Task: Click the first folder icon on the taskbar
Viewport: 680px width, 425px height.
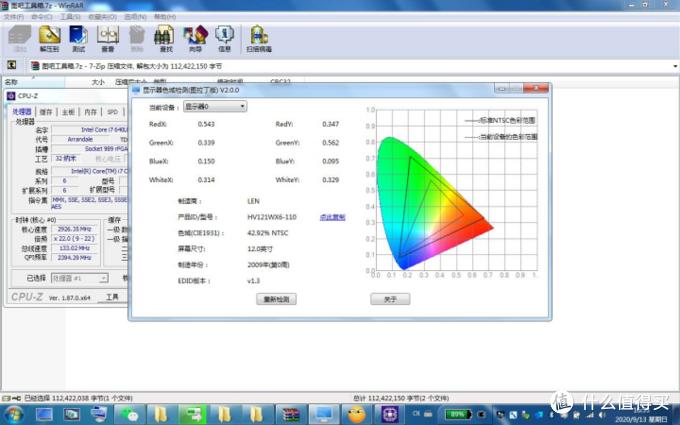Action: (160, 414)
